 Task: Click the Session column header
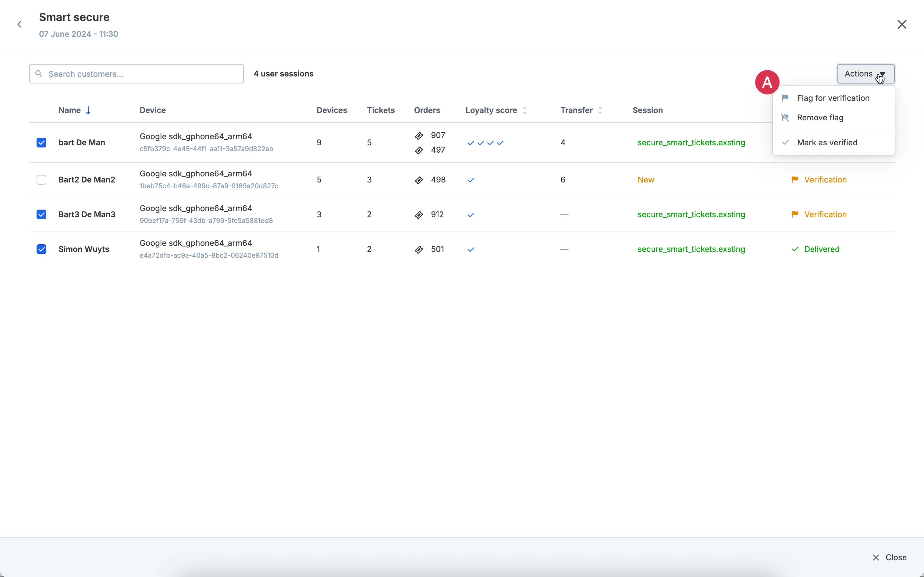click(x=648, y=110)
